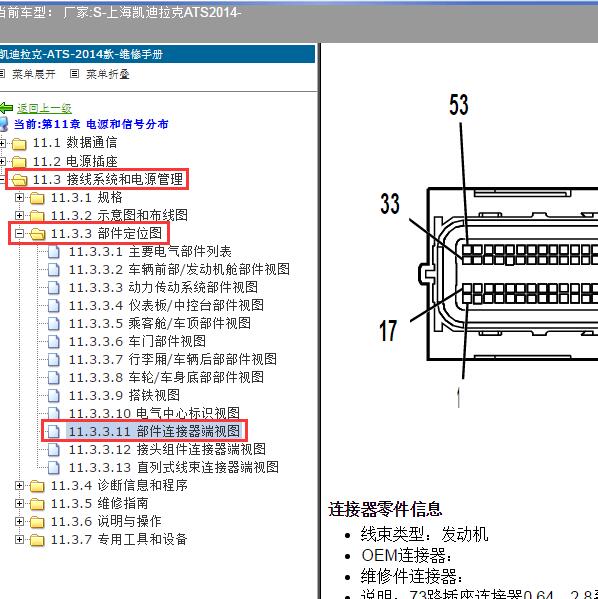
Task: Open 11.3.3.10 电气中心标识视图
Action: click(x=154, y=413)
